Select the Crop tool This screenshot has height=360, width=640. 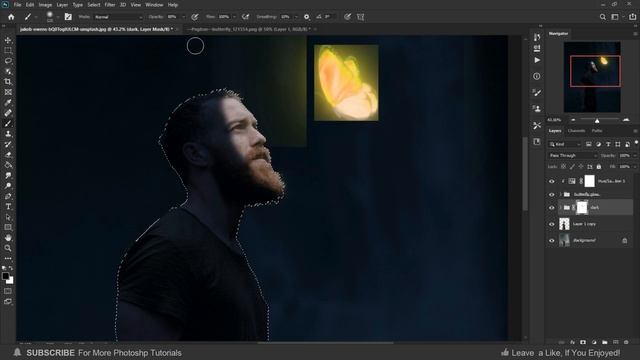tap(8, 82)
